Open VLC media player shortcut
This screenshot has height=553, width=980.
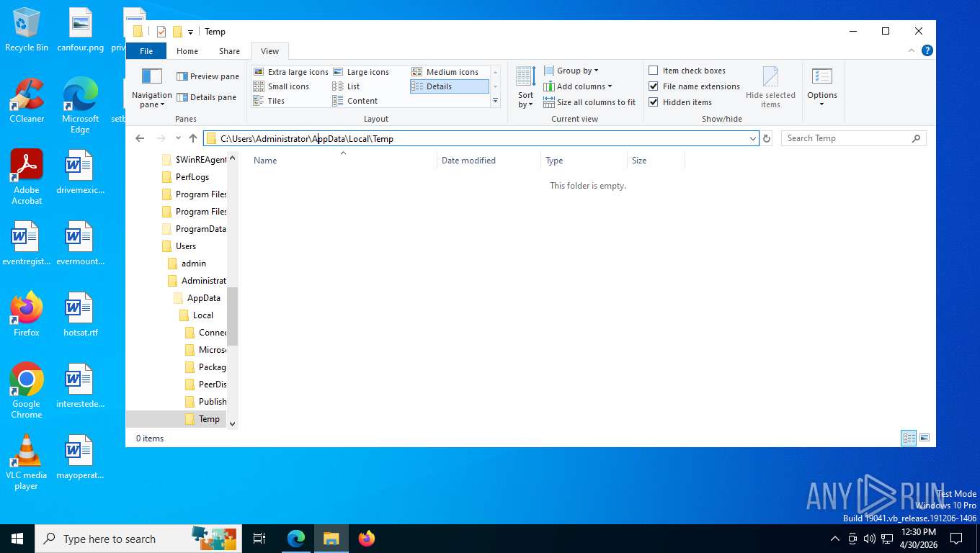tap(27, 462)
